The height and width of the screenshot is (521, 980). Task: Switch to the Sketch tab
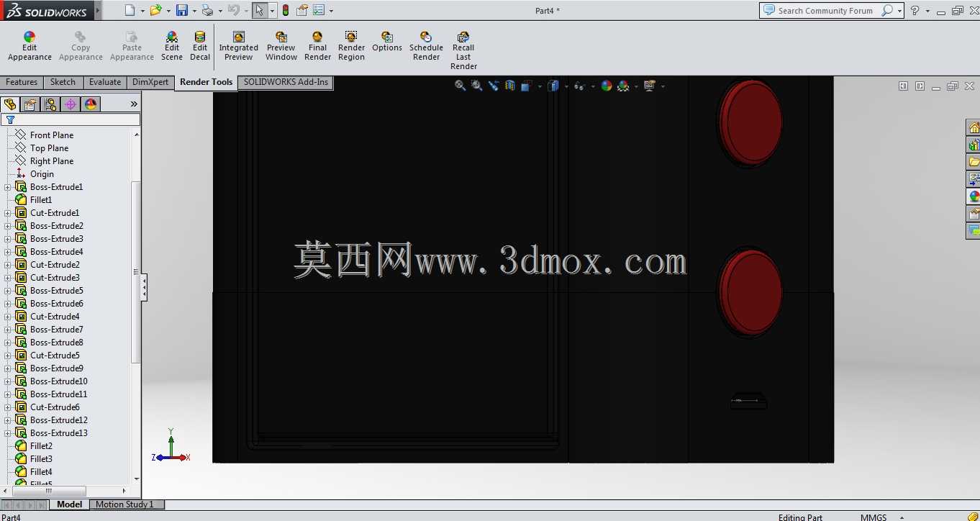point(63,82)
